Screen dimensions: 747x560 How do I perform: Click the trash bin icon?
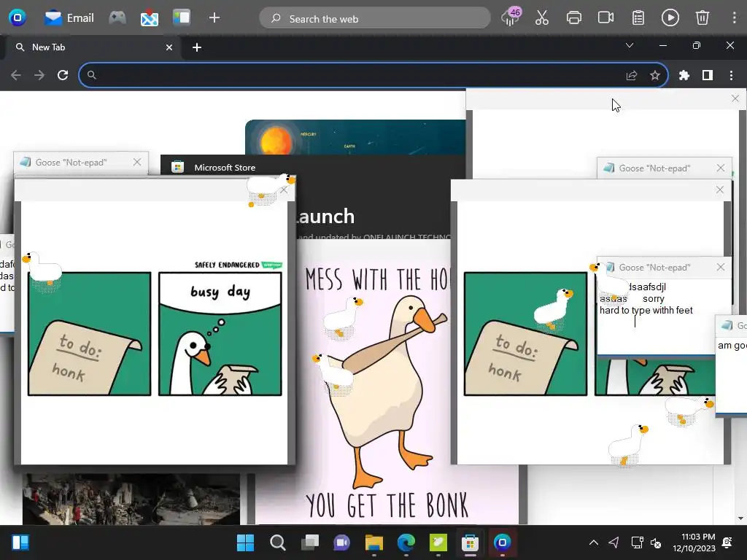click(703, 18)
